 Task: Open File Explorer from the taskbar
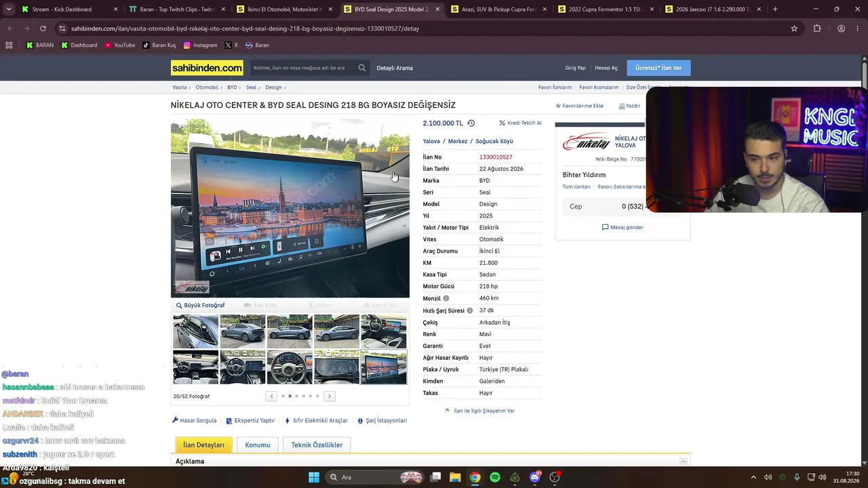[x=455, y=477]
